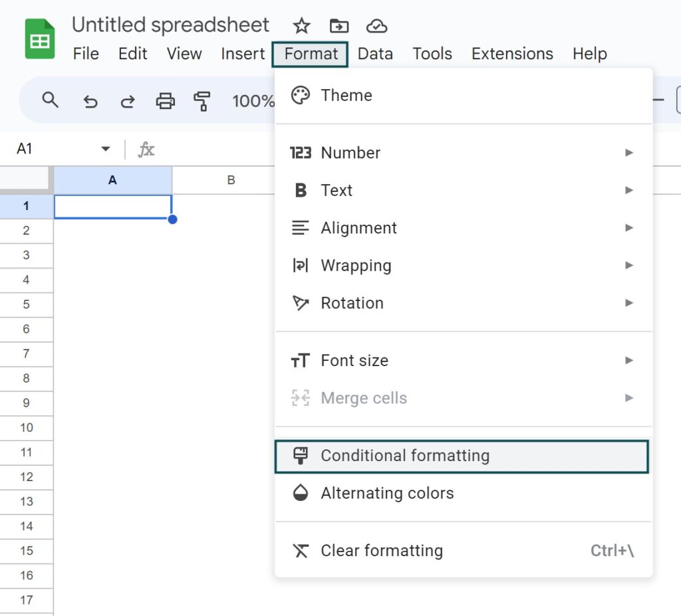
Task: Open the Theme option
Action: tap(346, 96)
